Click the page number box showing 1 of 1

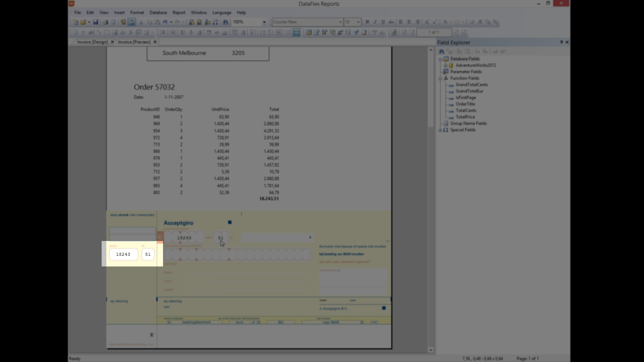pyautogui.click(x=434, y=33)
